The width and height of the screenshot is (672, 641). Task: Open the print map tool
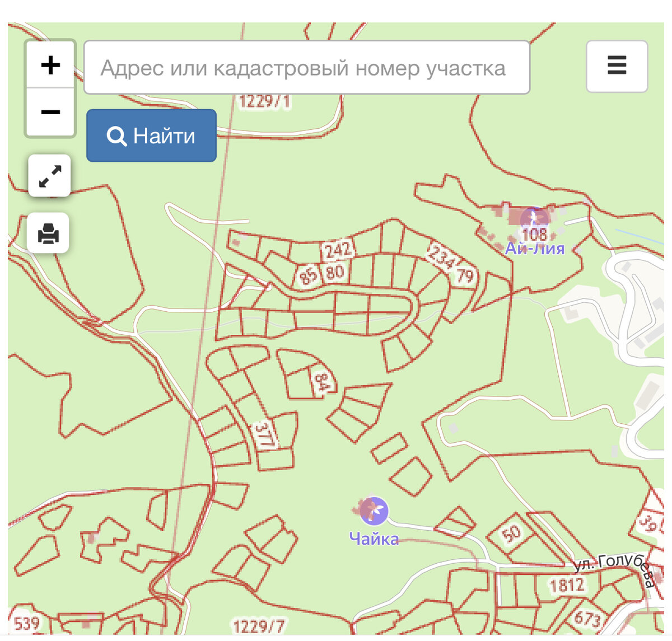[50, 233]
